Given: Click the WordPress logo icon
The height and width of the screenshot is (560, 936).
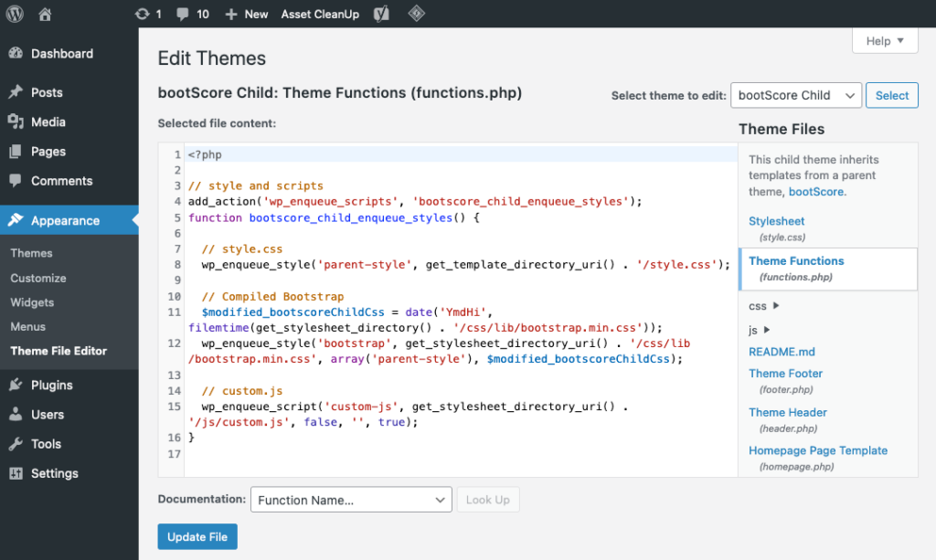Looking at the screenshot, I should coord(16,14).
